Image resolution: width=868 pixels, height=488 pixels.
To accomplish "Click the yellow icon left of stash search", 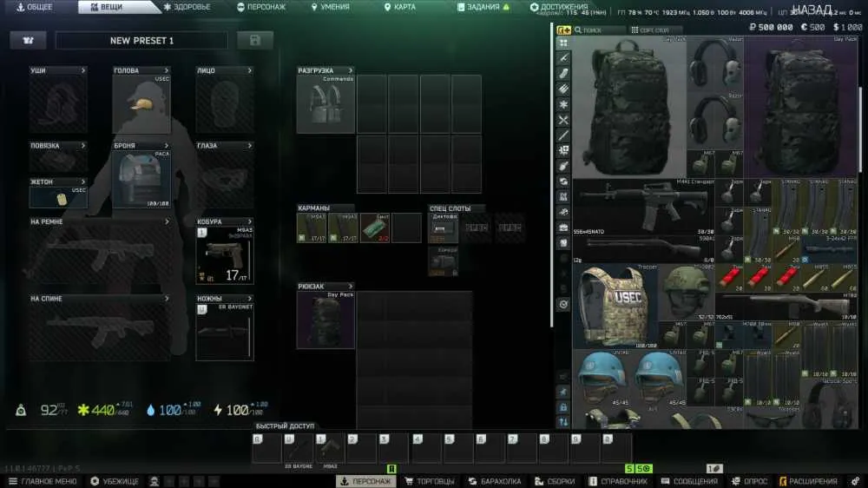I will click(x=563, y=30).
